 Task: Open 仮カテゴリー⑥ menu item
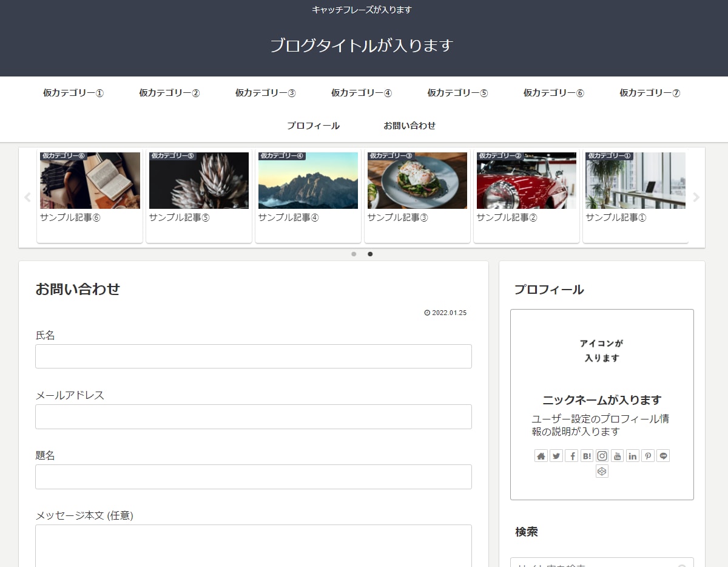(554, 93)
